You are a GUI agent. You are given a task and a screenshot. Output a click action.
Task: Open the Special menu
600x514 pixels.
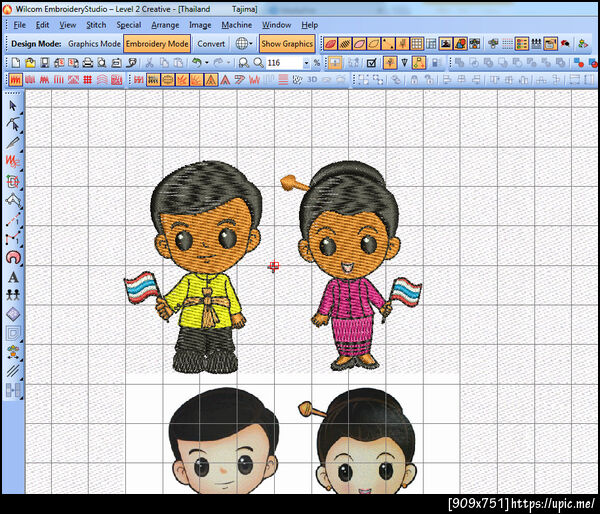click(x=129, y=25)
